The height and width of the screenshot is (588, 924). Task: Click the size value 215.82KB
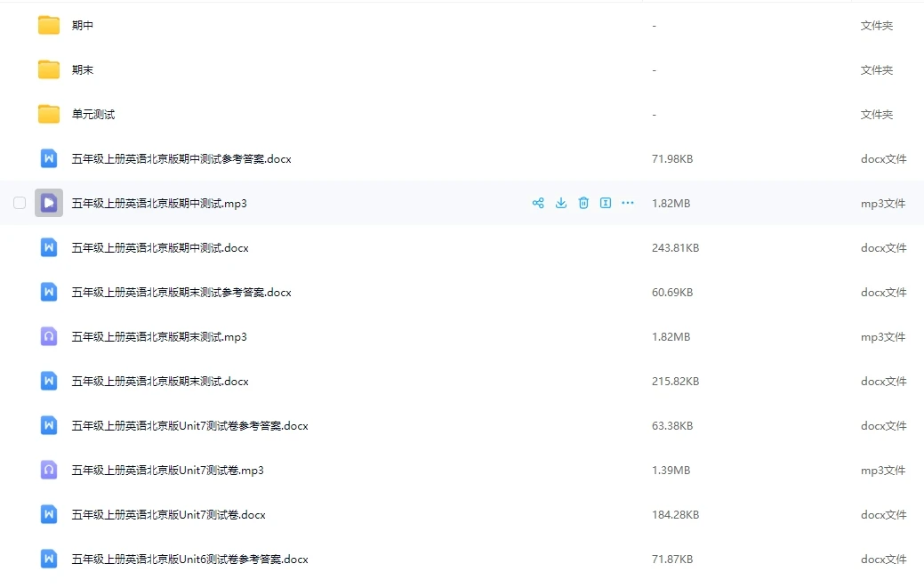(675, 382)
